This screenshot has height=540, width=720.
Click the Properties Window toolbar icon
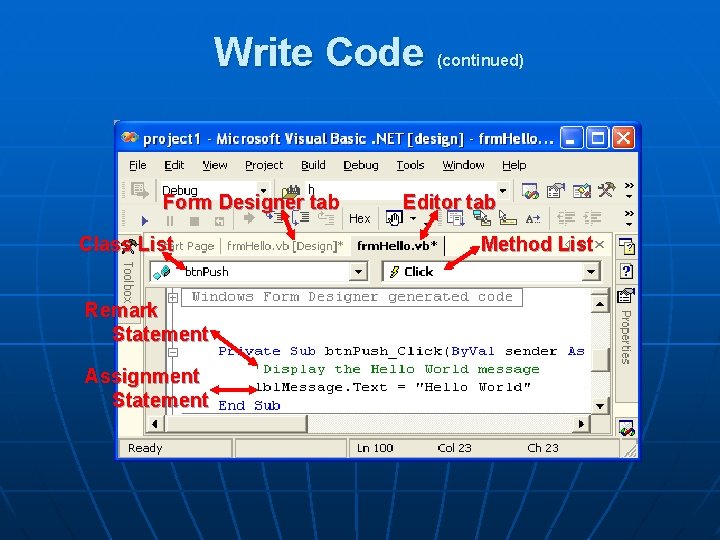(x=556, y=190)
